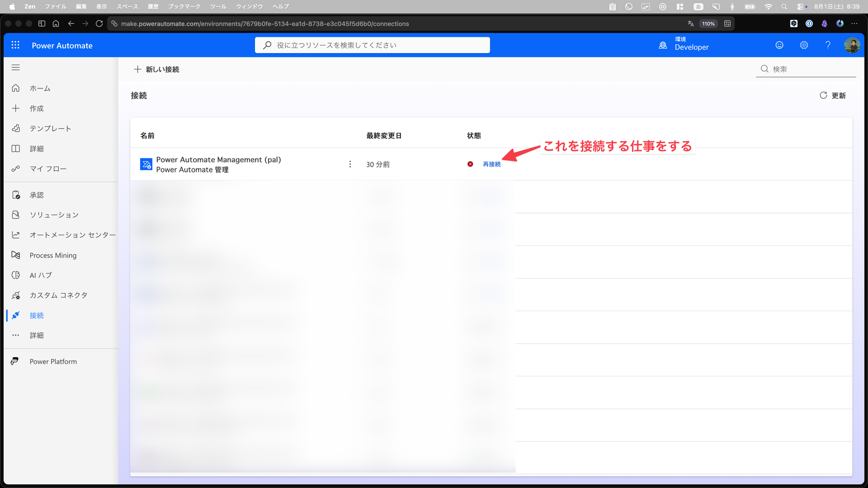Click the browser home icon
Image resolution: width=868 pixels, height=488 pixels.
pyautogui.click(x=56, y=24)
